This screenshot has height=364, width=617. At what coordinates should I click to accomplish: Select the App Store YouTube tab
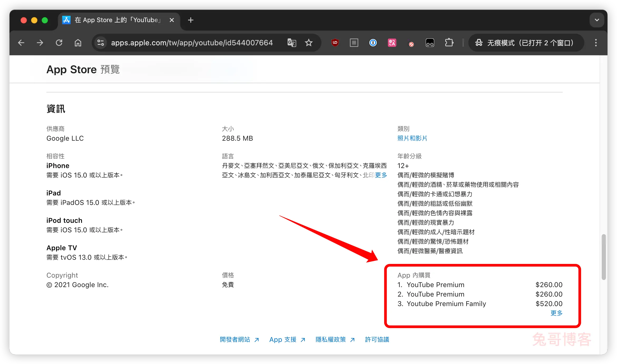coord(117,20)
